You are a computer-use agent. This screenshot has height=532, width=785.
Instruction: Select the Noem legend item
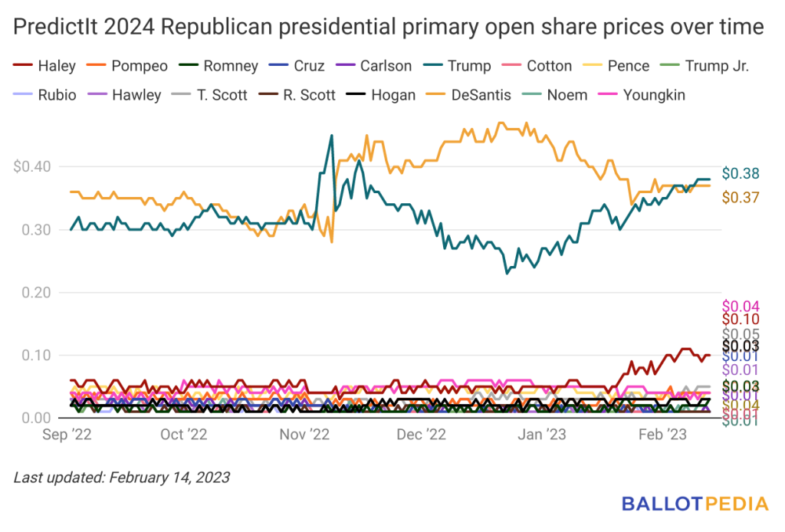pos(555,95)
